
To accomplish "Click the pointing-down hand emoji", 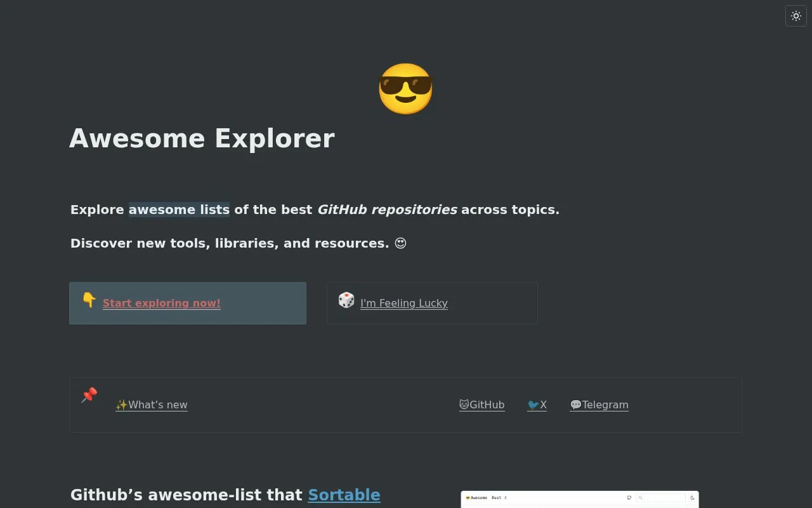I will click(89, 300).
